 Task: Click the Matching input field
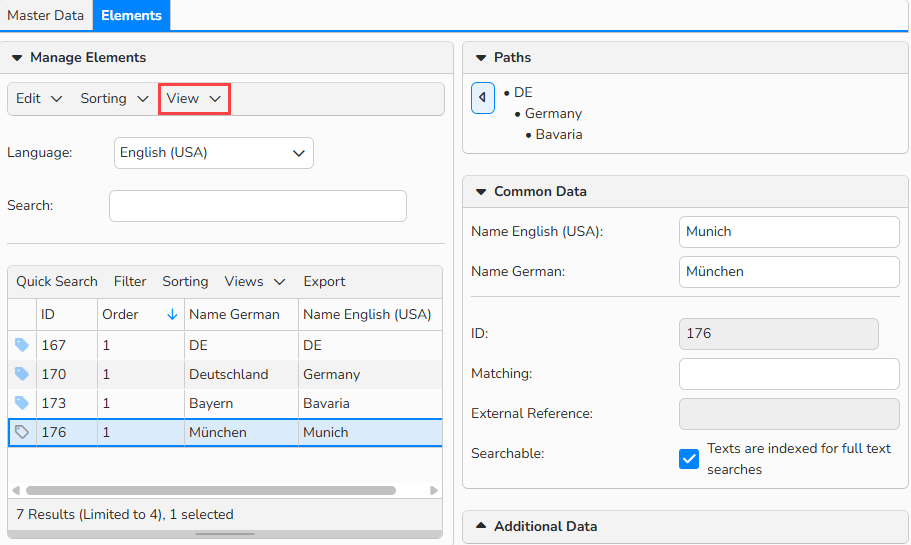click(789, 374)
